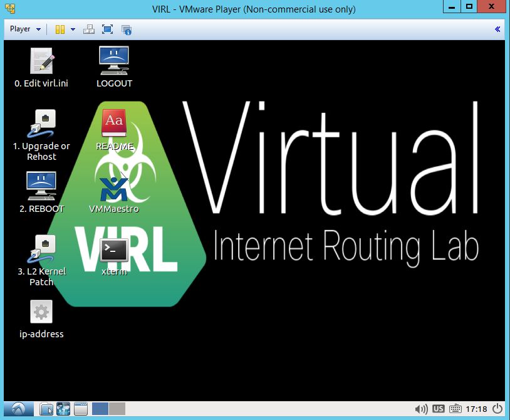Viewport: 510px width, 420px height.
Task: Open the LXDE start menu button
Action: click(19, 409)
